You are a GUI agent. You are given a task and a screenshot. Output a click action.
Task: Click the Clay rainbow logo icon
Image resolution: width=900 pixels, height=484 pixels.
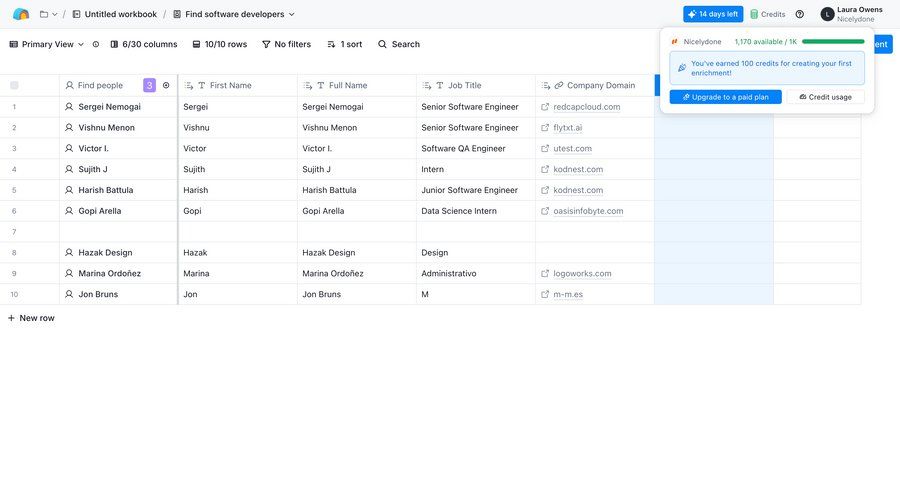(21, 14)
